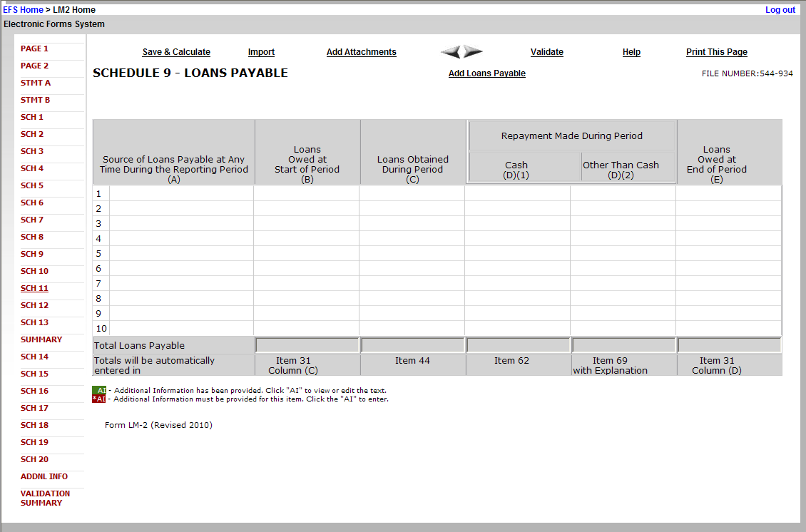Open SCH 19 in sidebar
Image resolution: width=806 pixels, height=532 pixels.
point(34,442)
